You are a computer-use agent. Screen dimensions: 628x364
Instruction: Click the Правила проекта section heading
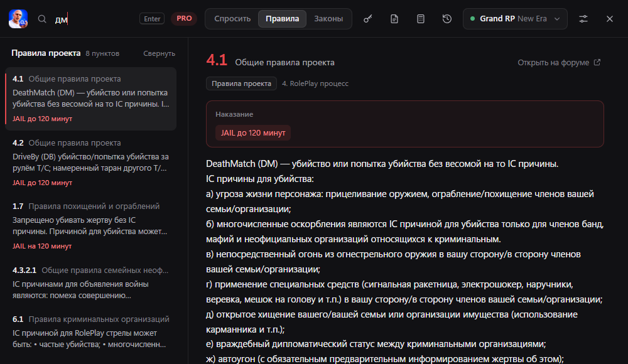click(x=46, y=53)
